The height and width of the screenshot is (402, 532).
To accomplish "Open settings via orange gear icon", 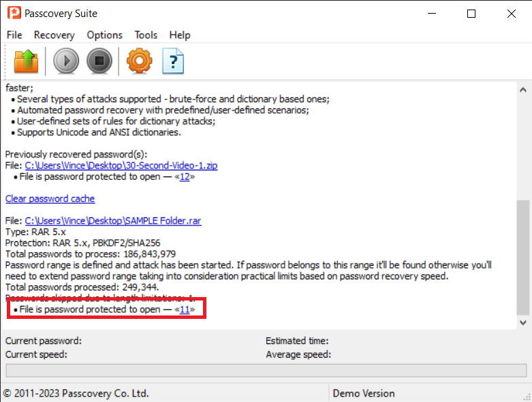I will tap(140, 61).
